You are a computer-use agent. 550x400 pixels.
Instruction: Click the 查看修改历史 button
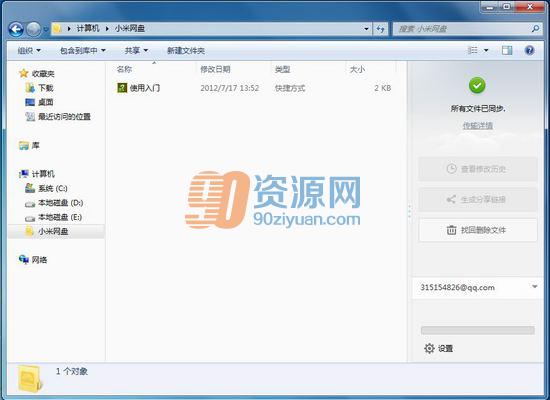(x=477, y=169)
